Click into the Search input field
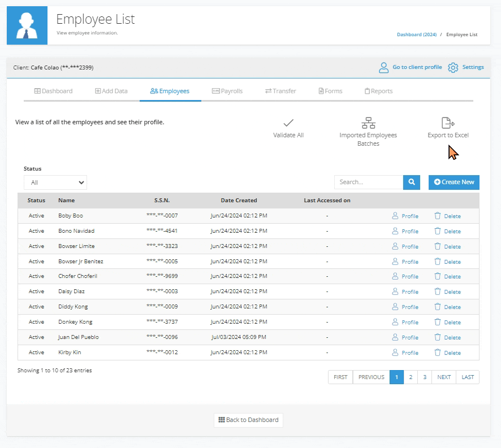 pos(369,182)
